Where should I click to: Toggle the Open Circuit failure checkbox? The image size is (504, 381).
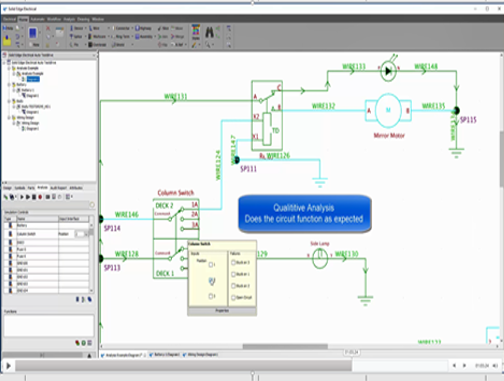[x=233, y=297]
